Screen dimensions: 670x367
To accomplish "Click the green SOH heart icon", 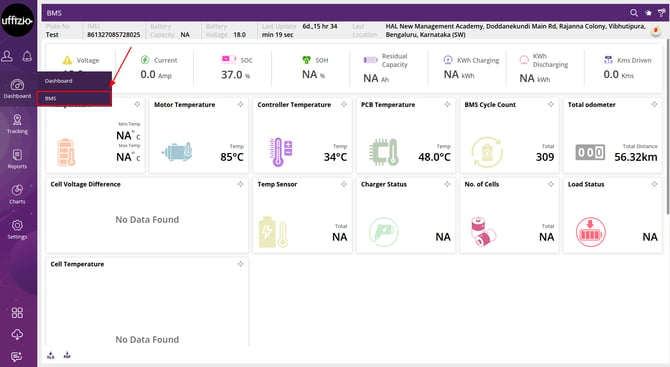I will pyautogui.click(x=306, y=60).
